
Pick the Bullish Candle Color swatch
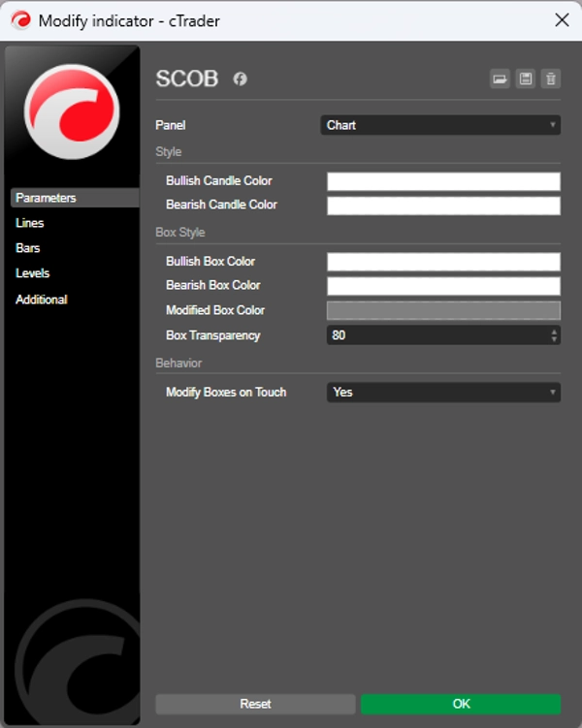(x=443, y=181)
